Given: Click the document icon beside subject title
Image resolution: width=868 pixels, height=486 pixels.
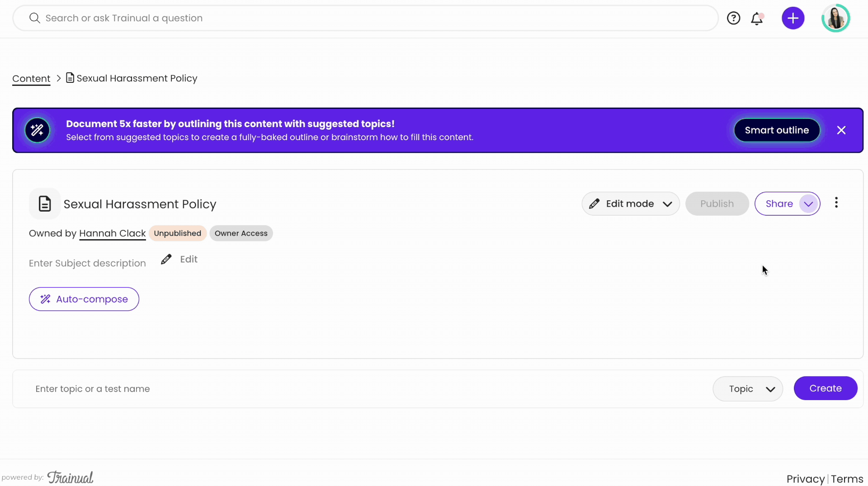Looking at the screenshot, I should point(45,204).
